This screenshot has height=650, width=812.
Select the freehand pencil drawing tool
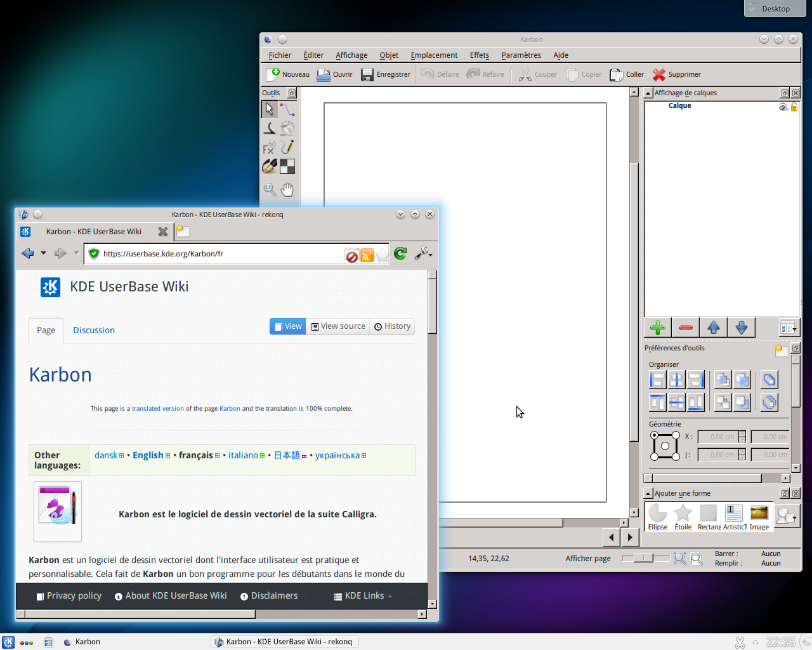[287, 148]
